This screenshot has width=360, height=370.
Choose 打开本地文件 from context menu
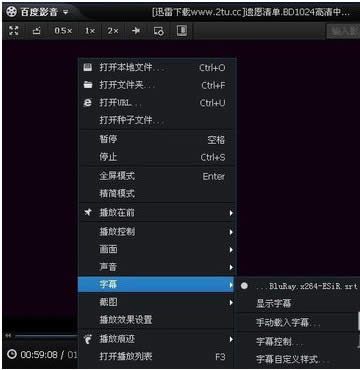coord(157,68)
